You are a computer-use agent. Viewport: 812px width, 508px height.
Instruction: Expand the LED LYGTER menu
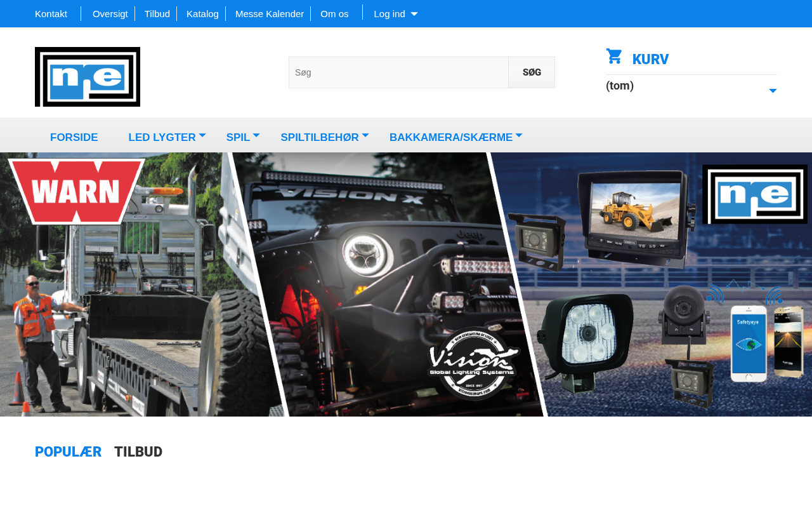(x=167, y=137)
